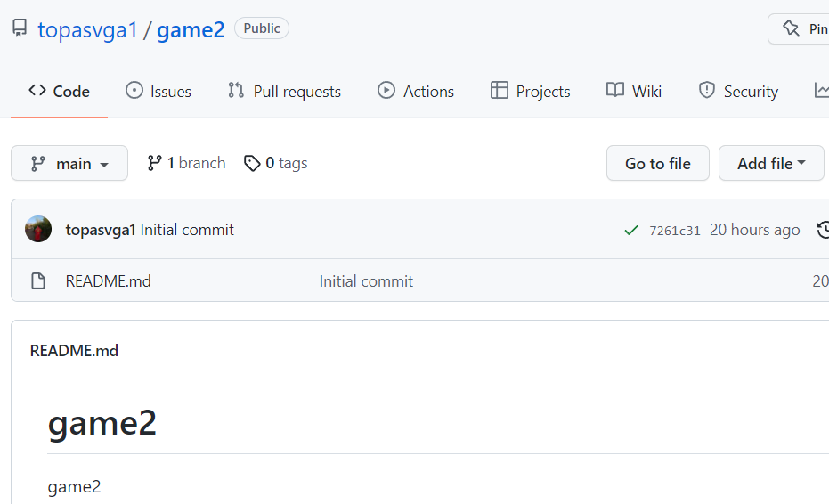
Task: Click the tag icon beside 0 tags
Action: tap(253, 163)
